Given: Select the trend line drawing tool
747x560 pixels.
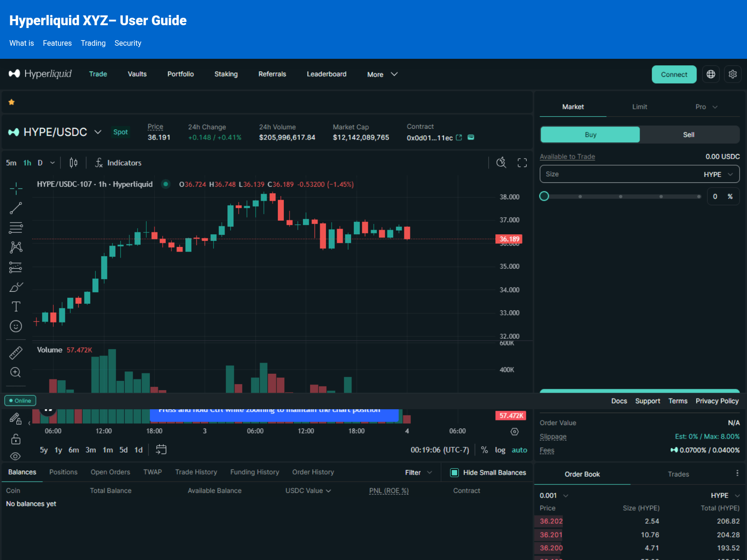Looking at the screenshot, I should pos(16,208).
